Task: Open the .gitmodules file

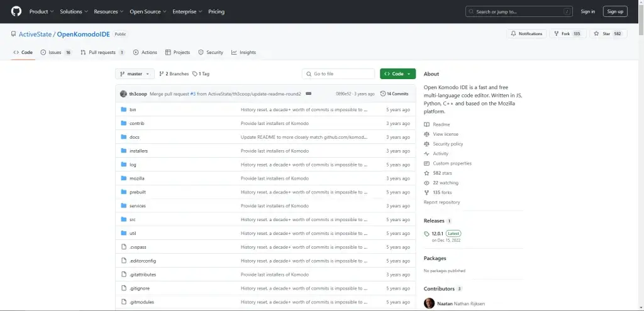Action: pyautogui.click(x=142, y=302)
